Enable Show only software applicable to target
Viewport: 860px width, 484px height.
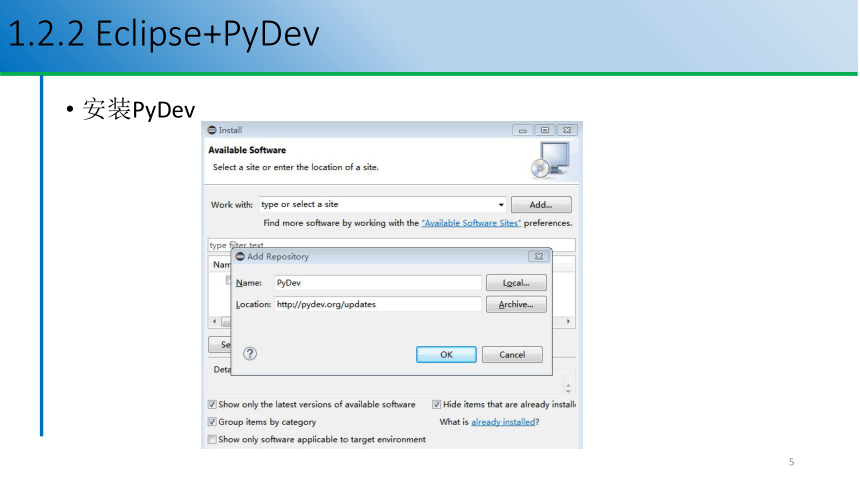click(x=212, y=440)
